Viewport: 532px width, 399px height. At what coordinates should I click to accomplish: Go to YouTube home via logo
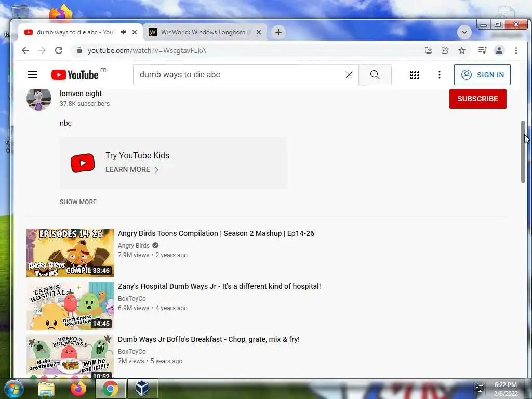click(75, 75)
